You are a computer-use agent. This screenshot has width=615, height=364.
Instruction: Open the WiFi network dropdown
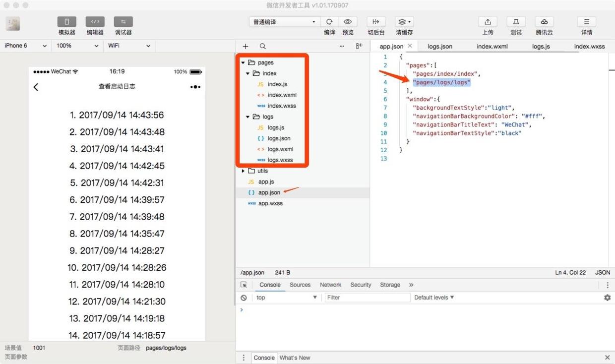pyautogui.click(x=129, y=46)
